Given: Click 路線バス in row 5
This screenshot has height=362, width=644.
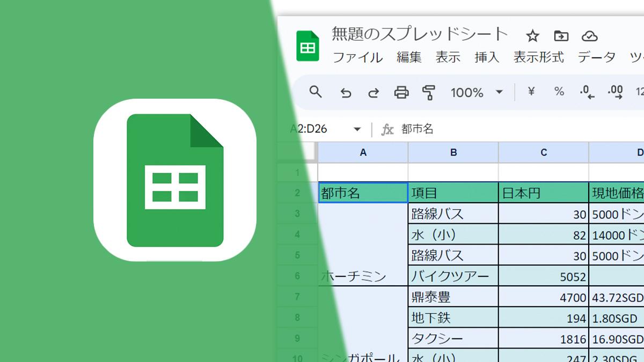Looking at the screenshot, I should point(453,255).
